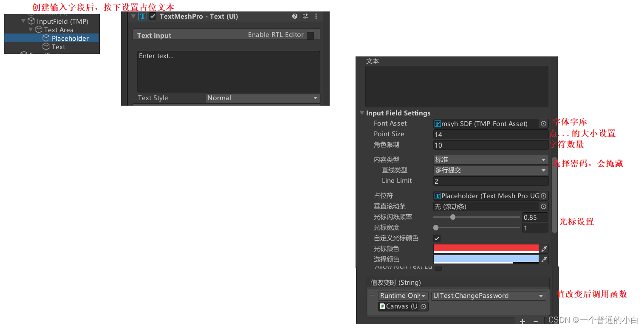This screenshot has height=328, width=644.
Task: Collapse the Text Area hierarchy node
Action: tap(31, 29)
